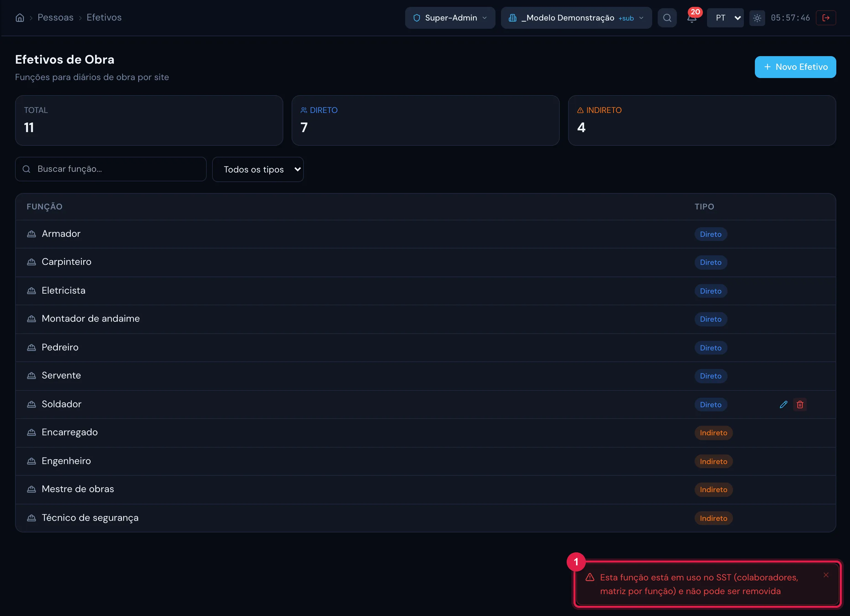Viewport: 850px width, 616px height.
Task: Toggle light theme with sun icon
Action: click(757, 17)
